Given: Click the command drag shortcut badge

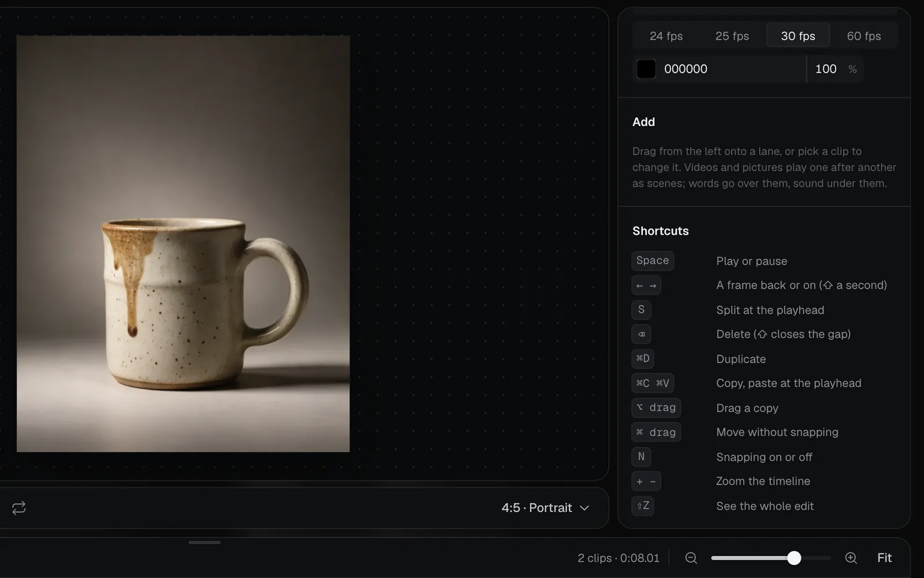Looking at the screenshot, I should click(x=656, y=432).
